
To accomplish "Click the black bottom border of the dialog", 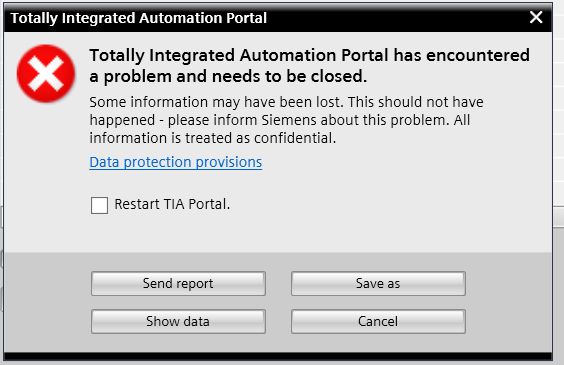I will click(278, 356).
